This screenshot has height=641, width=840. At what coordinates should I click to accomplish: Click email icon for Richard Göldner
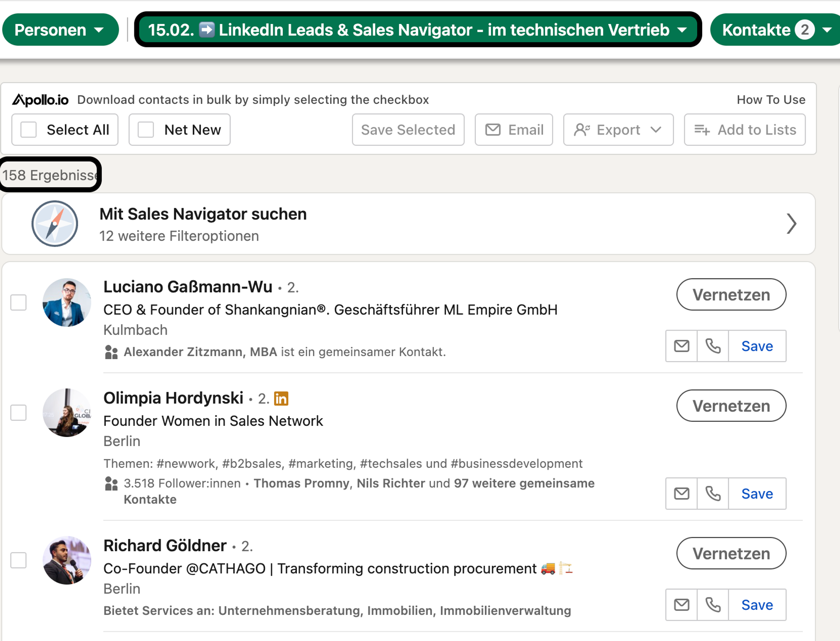coord(681,605)
